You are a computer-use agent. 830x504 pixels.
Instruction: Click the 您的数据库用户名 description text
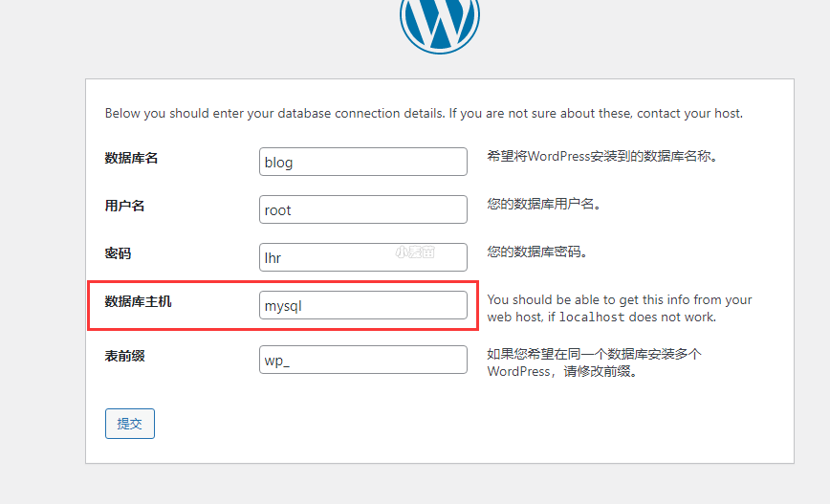pos(544,204)
